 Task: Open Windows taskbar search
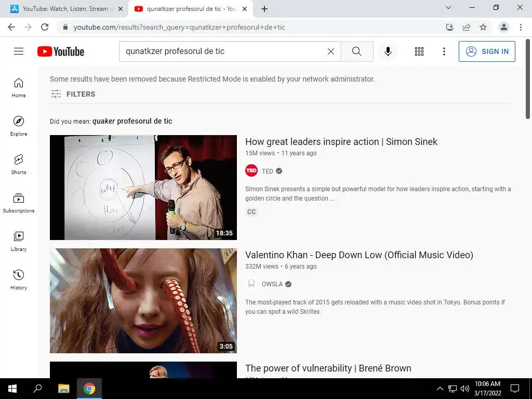point(37,389)
